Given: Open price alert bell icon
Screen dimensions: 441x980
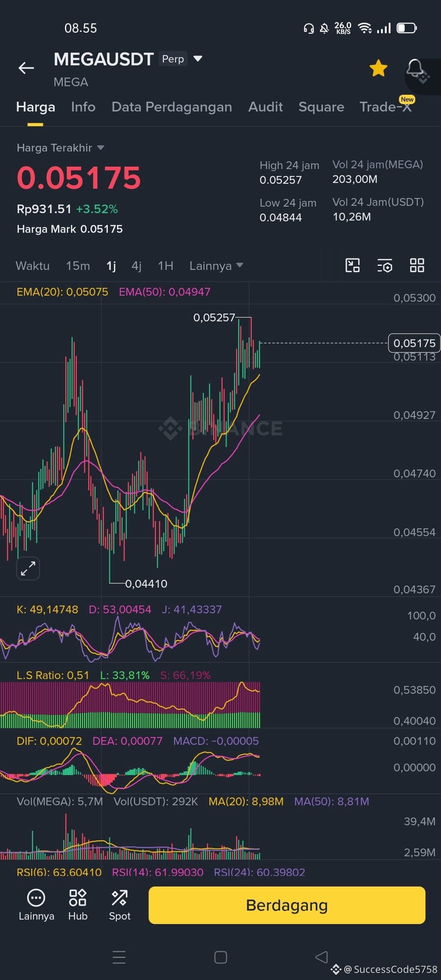Looking at the screenshot, I should click(415, 68).
